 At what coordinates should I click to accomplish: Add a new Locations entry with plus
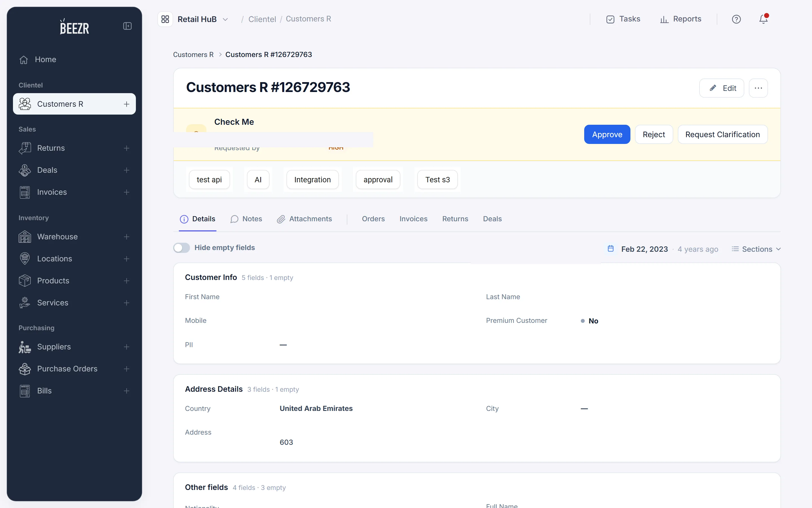pyautogui.click(x=127, y=259)
